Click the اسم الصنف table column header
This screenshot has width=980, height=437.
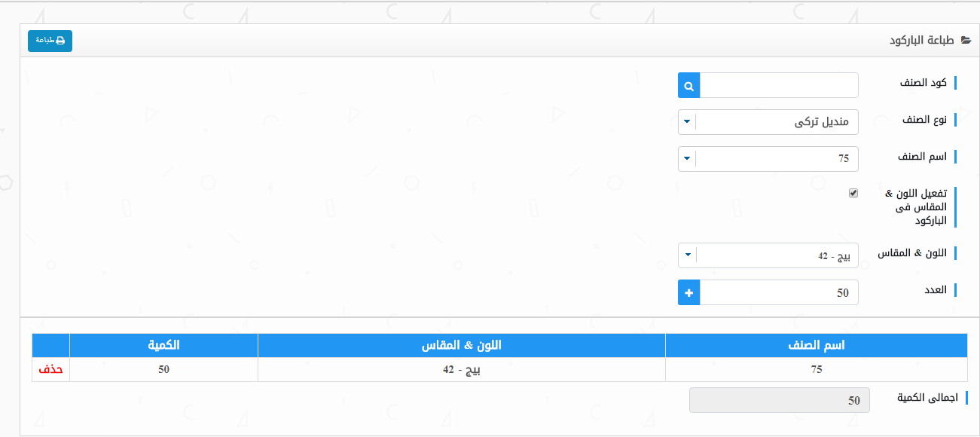tap(816, 345)
